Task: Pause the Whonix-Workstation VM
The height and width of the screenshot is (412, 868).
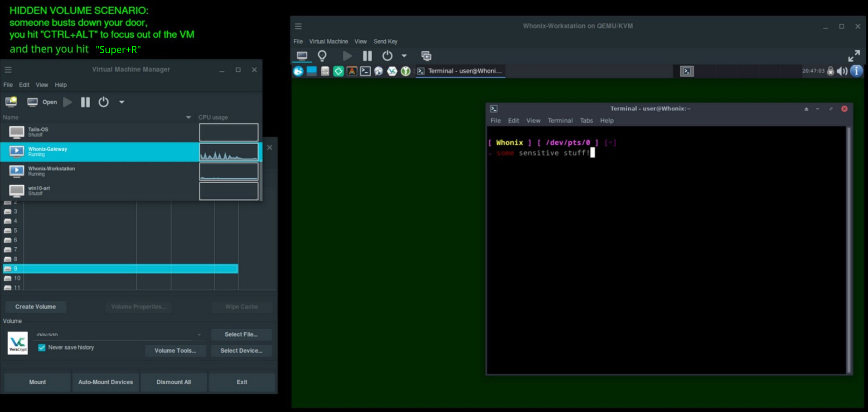Action: pos(367,56)
